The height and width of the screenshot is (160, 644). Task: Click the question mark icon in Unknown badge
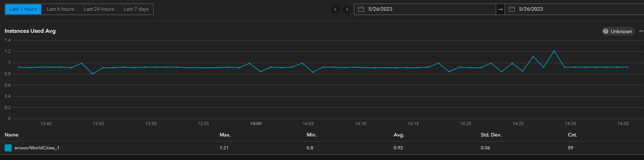(x=606, y=31)
